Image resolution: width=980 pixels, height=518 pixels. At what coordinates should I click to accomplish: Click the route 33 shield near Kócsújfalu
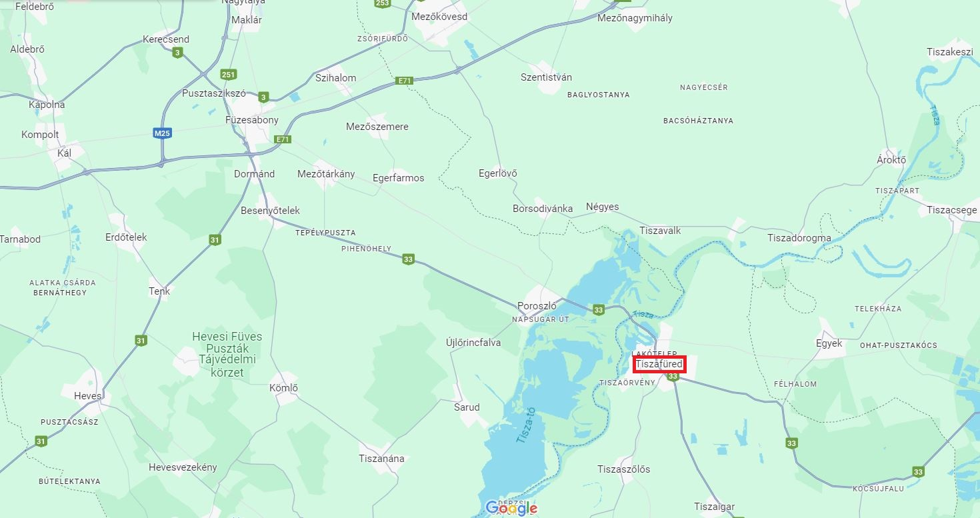click(x=919, y=472)
